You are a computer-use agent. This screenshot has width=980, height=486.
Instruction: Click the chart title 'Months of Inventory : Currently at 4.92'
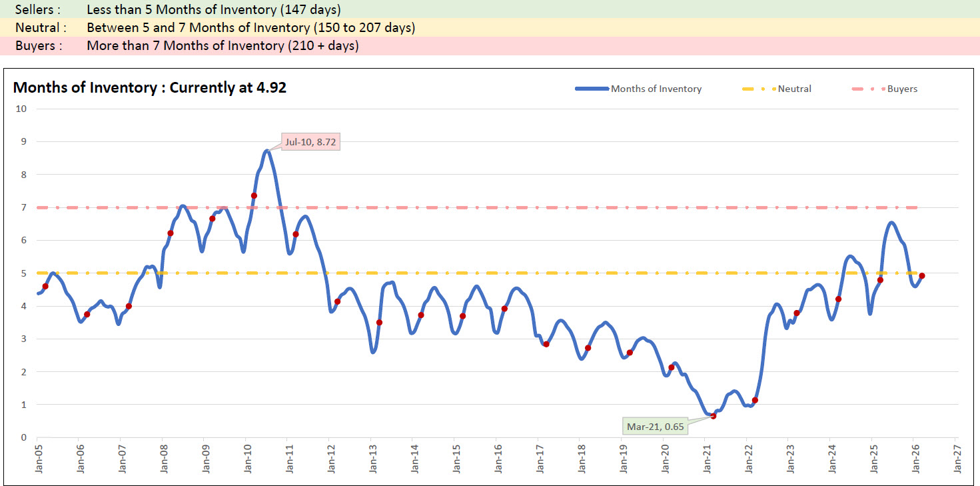[150, 87]
